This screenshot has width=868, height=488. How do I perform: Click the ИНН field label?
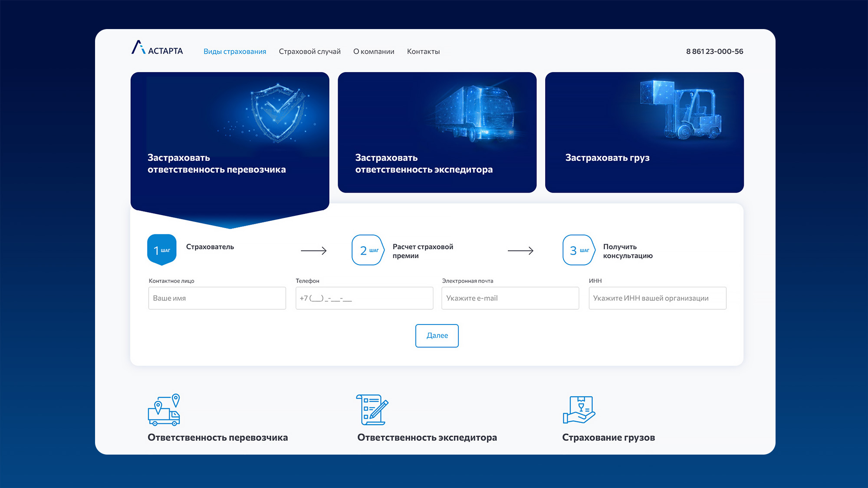pos(595,281)
